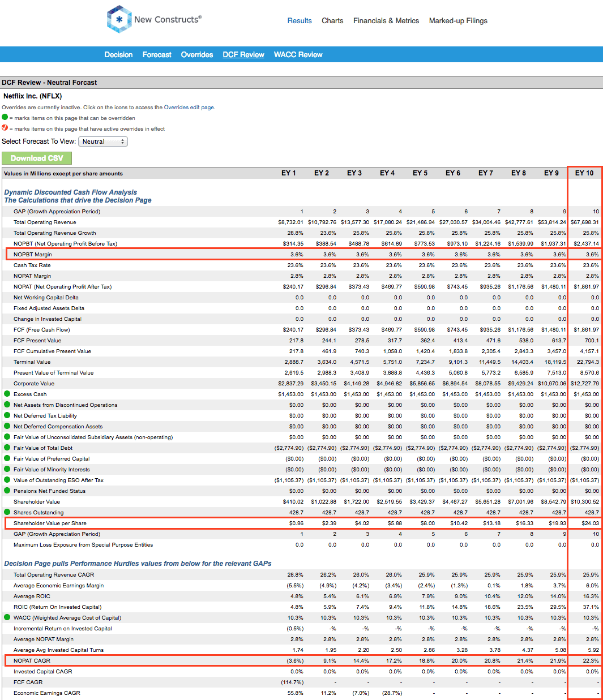
Task: Click override icon beside Fair Value of Preferred Capital
Action: (7, 458)
